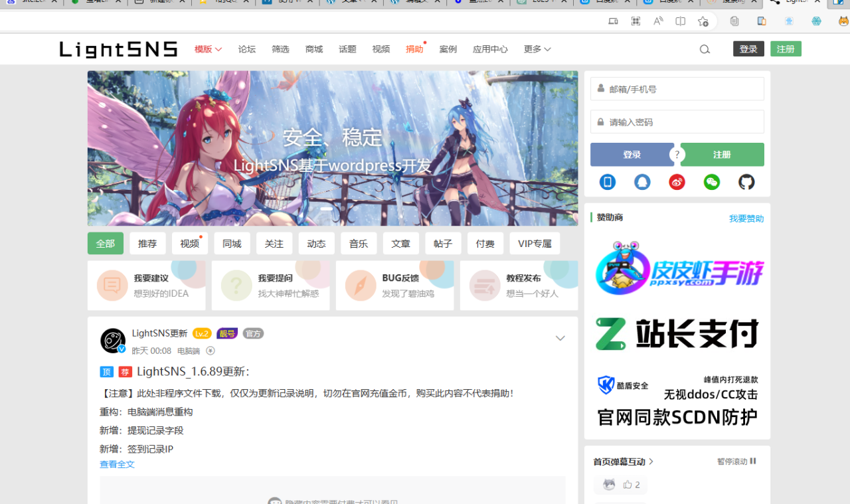Sign in with the WeChat icon

point(712,182)
